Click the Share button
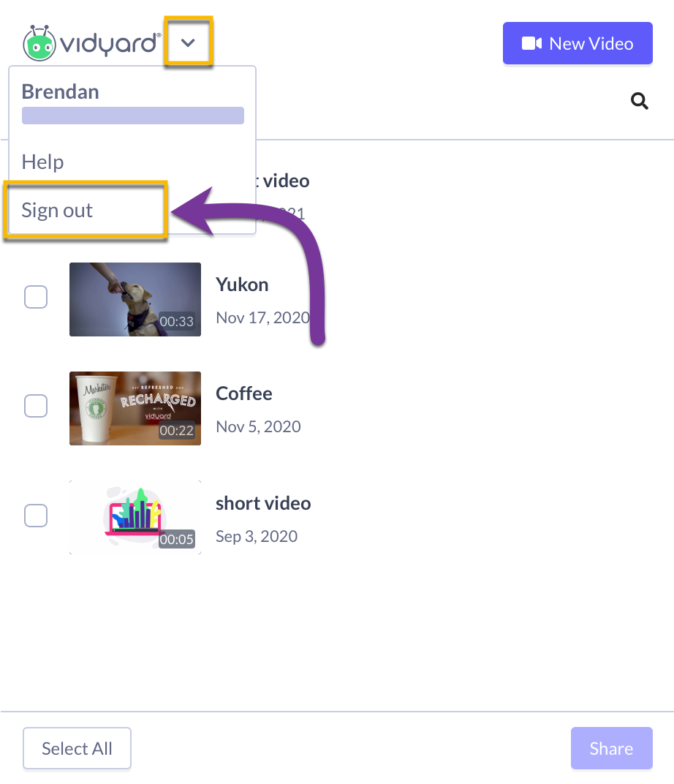674x784 pixels. (612, 748)
